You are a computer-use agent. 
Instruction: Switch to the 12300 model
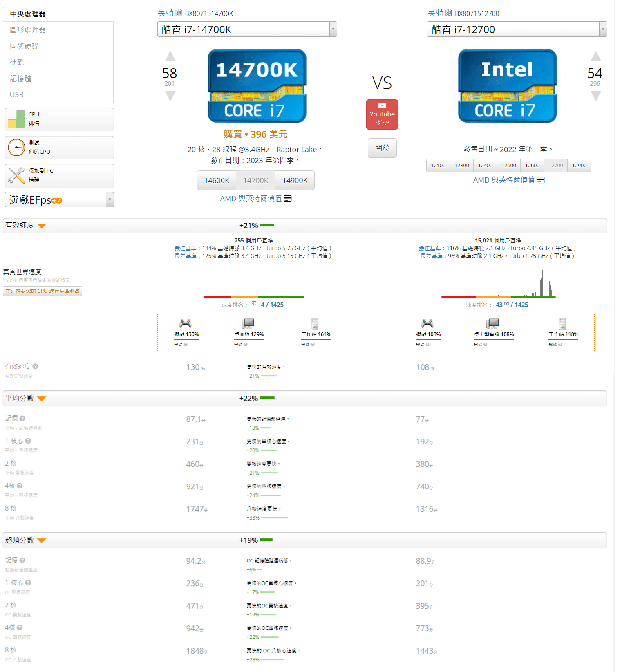462,166
